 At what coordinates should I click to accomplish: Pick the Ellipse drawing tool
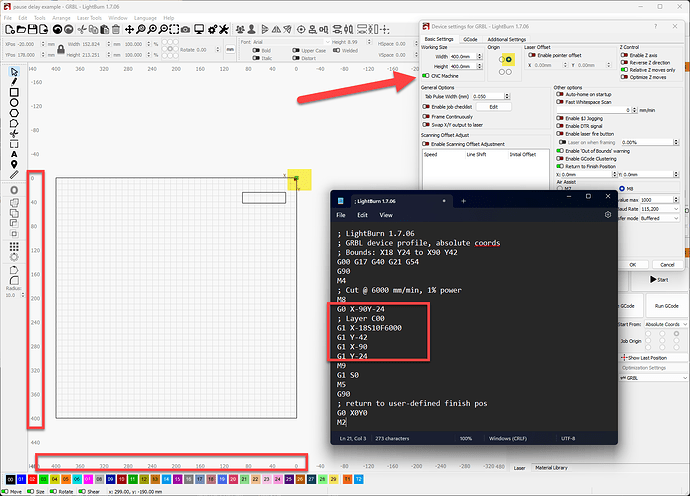pyautogui.click(x=14, y=103)
